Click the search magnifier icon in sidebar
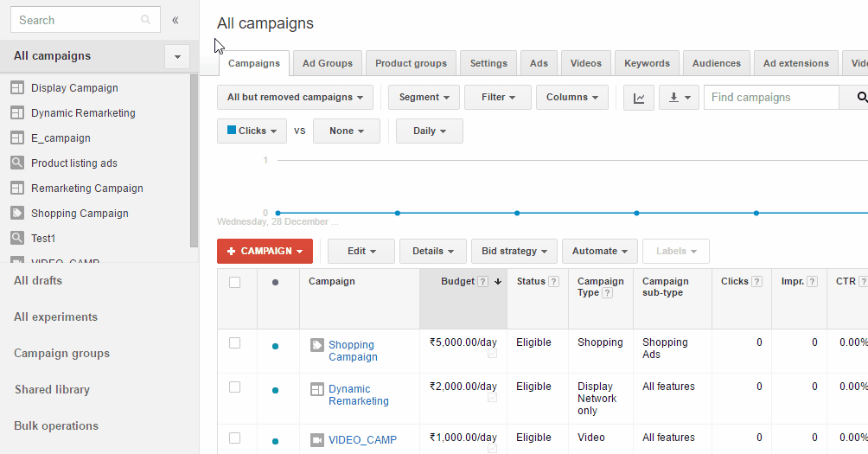Viewport: 868px width, 454px height. (145, 20)
